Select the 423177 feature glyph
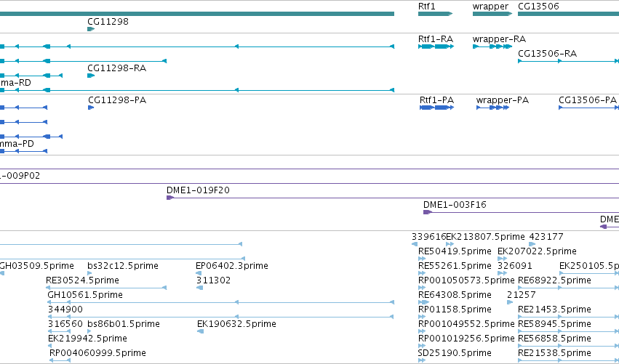The width and height of the screenshot is (619, 364). pyautogui.click(x=532, y=244)
